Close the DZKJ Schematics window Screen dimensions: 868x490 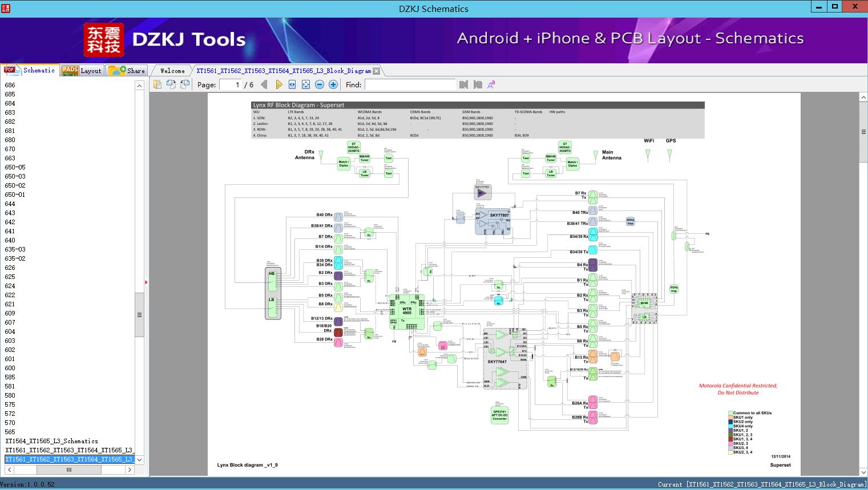pyautogui.click(x=855, y=7)
